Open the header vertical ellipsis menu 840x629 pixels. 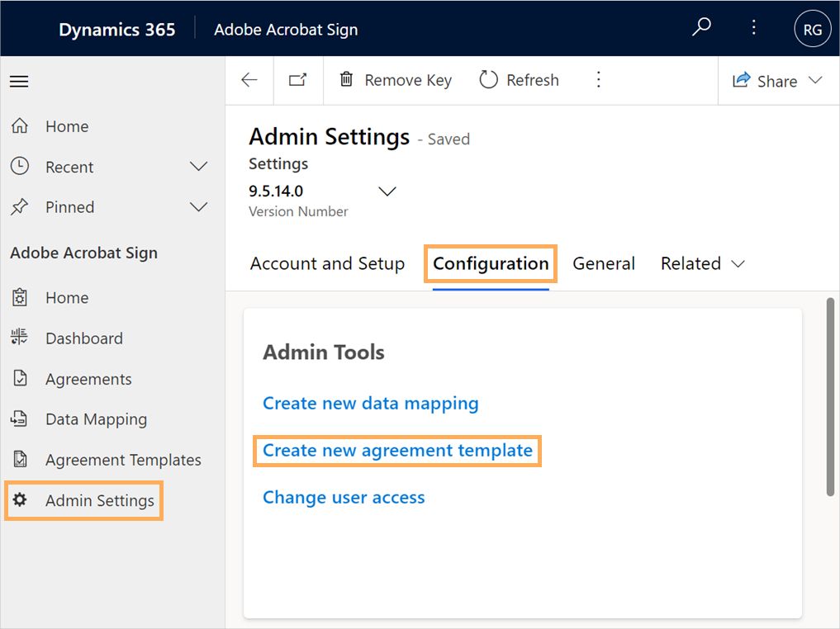754,27
